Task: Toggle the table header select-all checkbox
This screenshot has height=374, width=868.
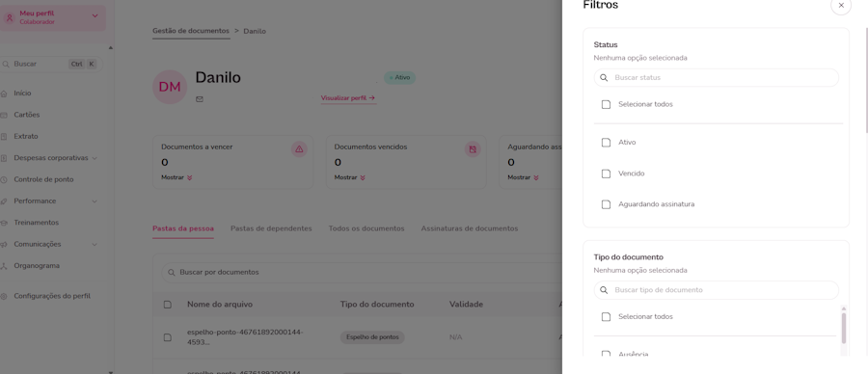Action: [x=168, y=305]
